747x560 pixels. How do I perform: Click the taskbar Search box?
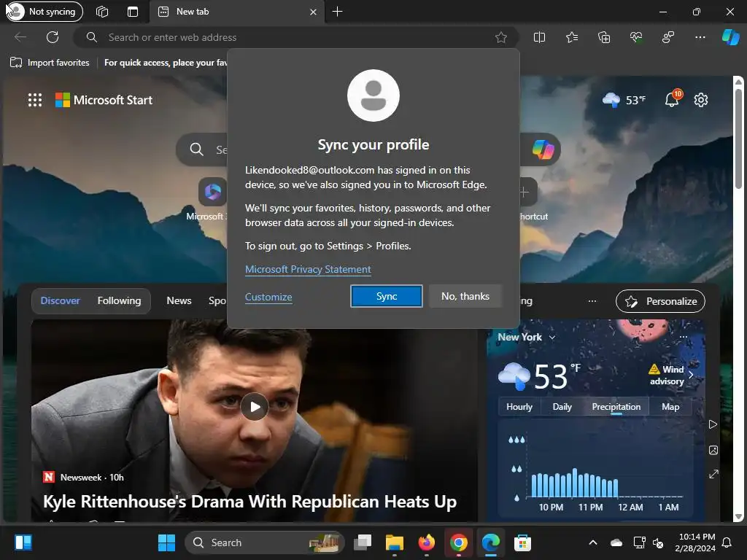tap(265, 542)
